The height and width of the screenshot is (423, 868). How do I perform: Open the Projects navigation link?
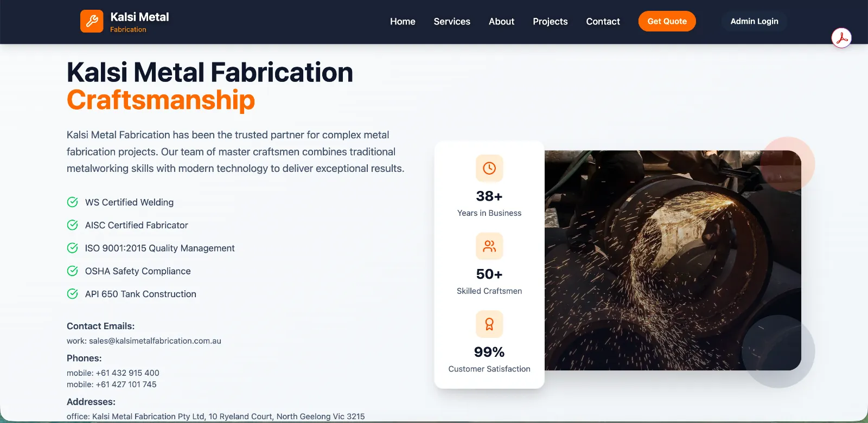pyautogui.click(x=550, y=22)
